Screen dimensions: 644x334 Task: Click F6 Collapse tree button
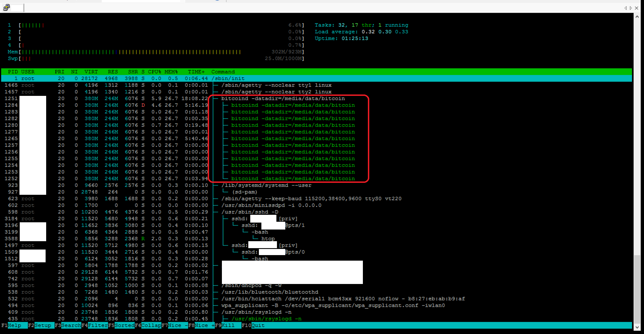click(x=148, y=325)
